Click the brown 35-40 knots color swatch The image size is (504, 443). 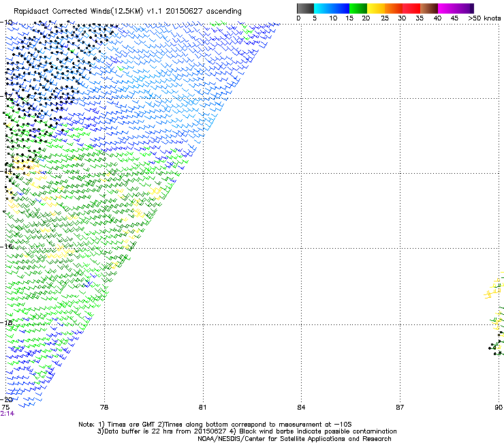[429, 8]
